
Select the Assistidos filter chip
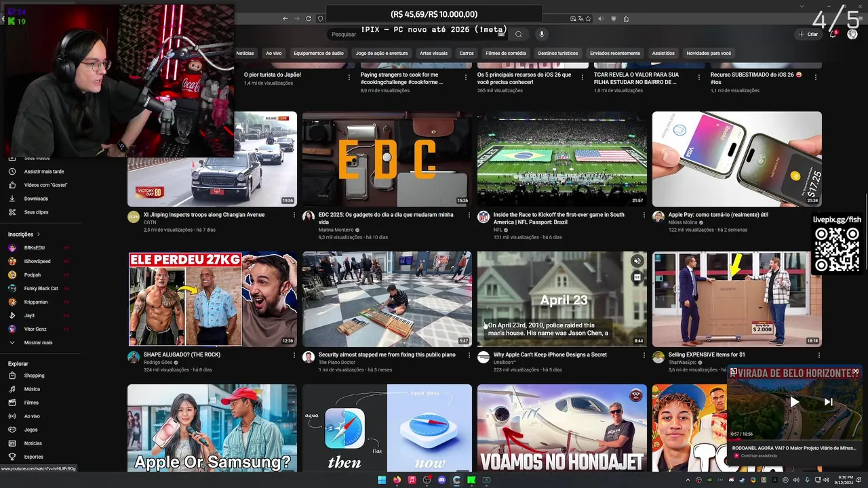click(x=663, y=53)
